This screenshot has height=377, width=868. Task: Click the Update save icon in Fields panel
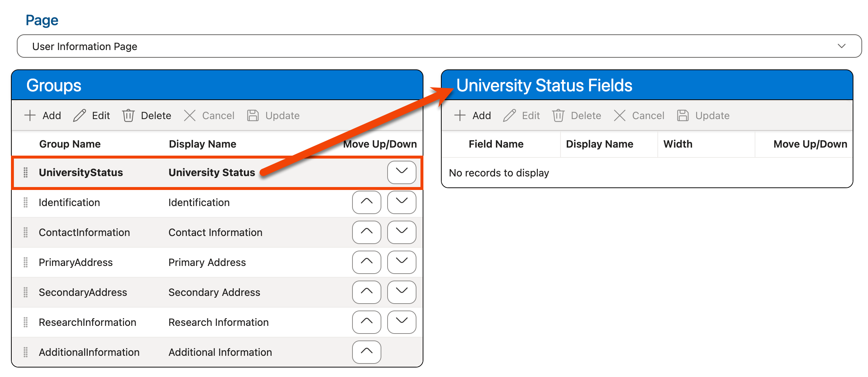(x=682, y=115)
